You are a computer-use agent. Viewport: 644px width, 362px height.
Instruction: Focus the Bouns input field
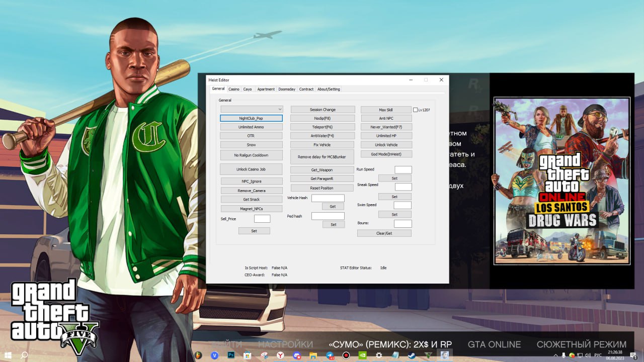coord(403,223)
